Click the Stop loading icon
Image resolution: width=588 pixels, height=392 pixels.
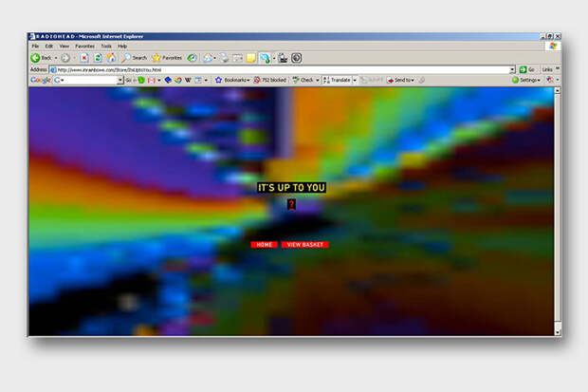click(x=84, y=58)
